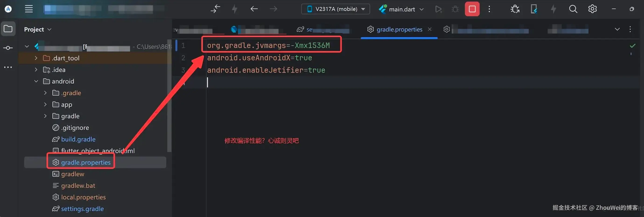Navigate forward with the right arrow
The image size is (644, 217).
tap(273, 9)
